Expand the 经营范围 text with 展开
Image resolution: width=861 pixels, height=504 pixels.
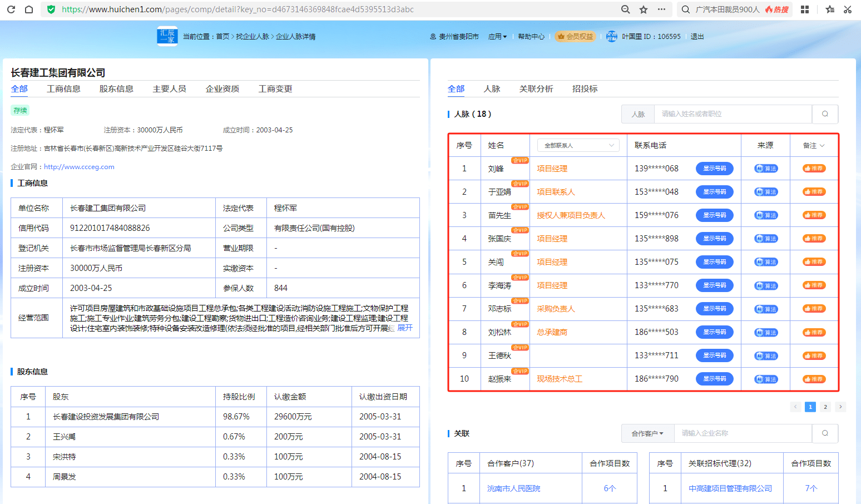[405, 328]
